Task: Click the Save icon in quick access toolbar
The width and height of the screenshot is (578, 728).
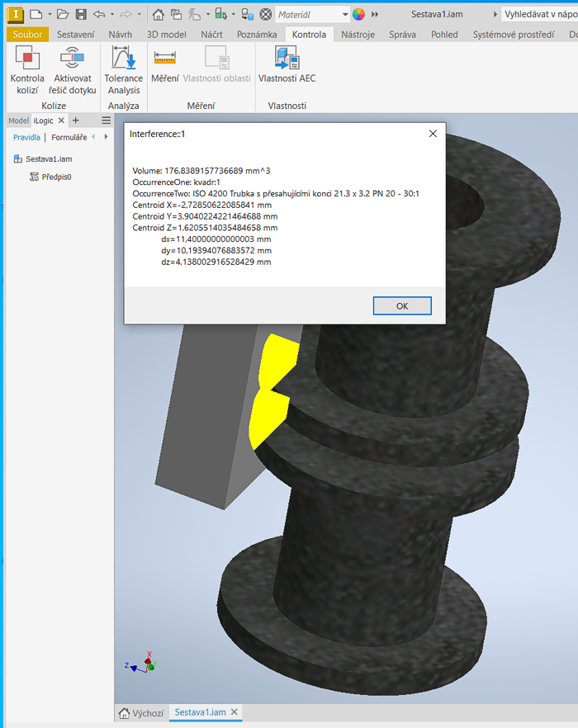Action: coord(81,14)
